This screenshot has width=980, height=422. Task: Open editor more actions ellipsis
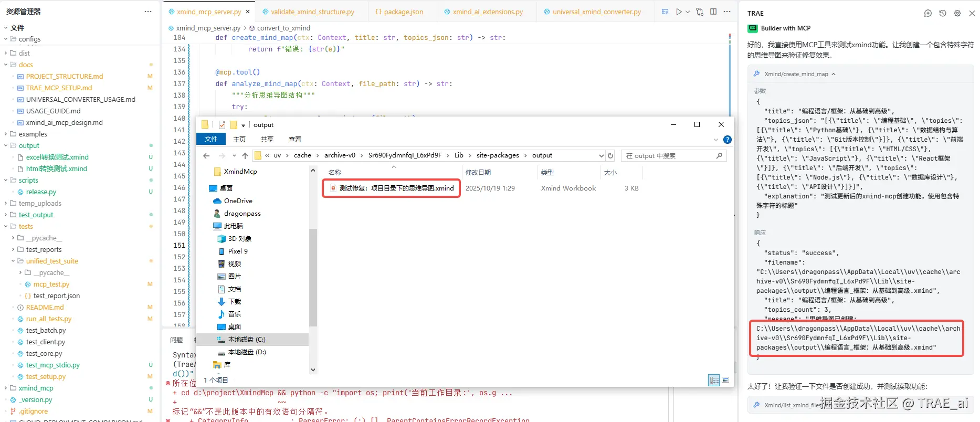(x=727, y=12)
